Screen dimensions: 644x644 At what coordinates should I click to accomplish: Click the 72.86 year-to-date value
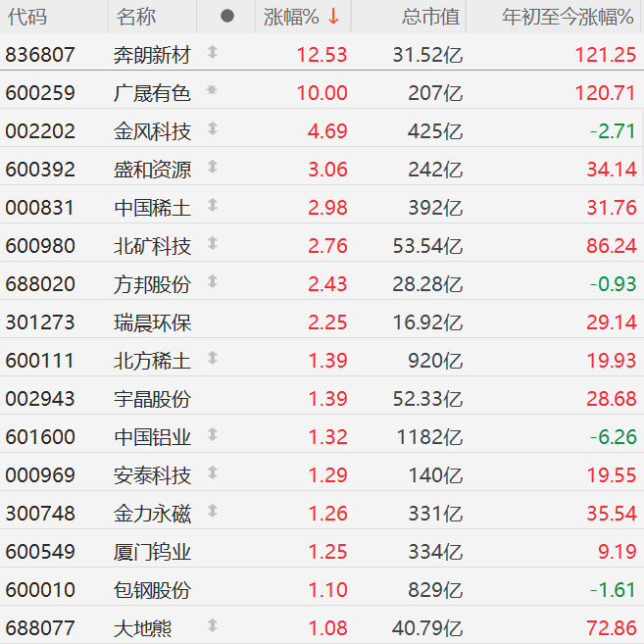pos(612,628)
